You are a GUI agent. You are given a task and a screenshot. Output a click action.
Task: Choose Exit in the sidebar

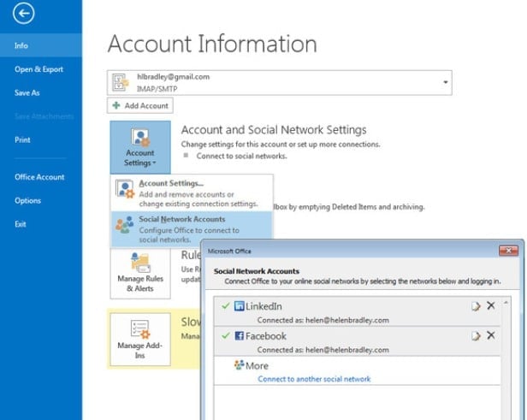21,224
